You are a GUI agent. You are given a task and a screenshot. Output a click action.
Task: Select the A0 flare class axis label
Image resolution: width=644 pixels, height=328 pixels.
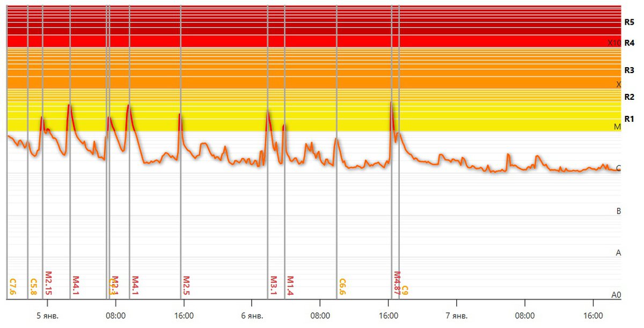point(617,295)
